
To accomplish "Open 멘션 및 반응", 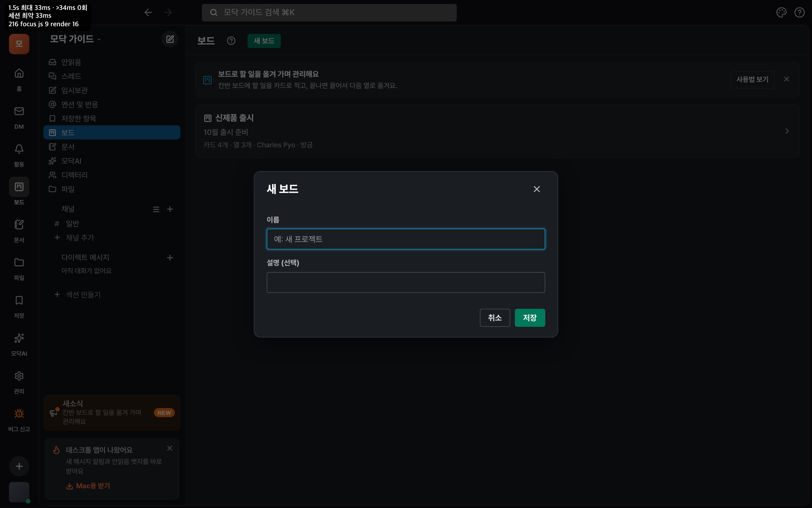I will pos(112,104).
